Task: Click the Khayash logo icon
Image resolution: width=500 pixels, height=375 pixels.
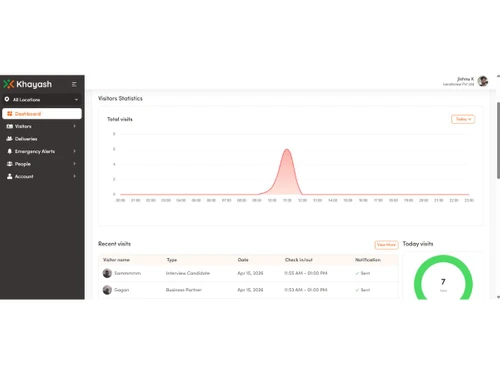Action: click(8, 84)
